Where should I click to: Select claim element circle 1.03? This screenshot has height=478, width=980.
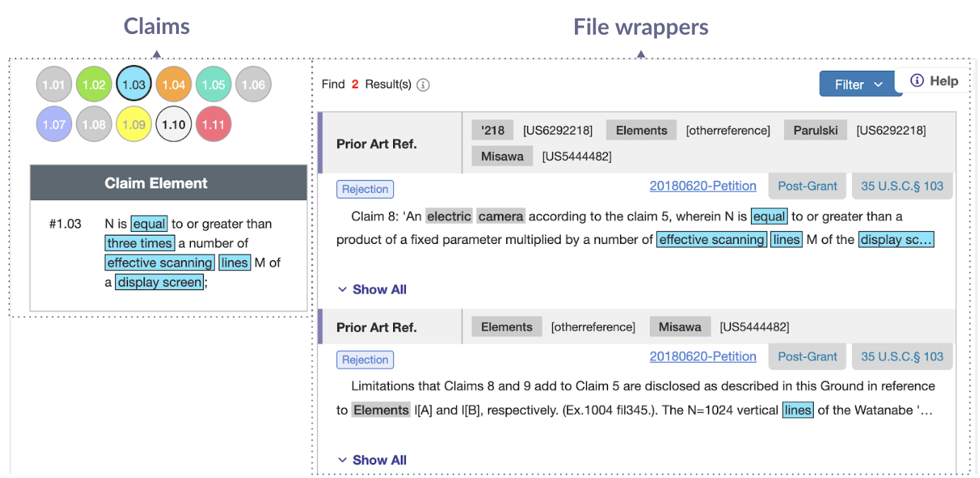click(134, 83)
